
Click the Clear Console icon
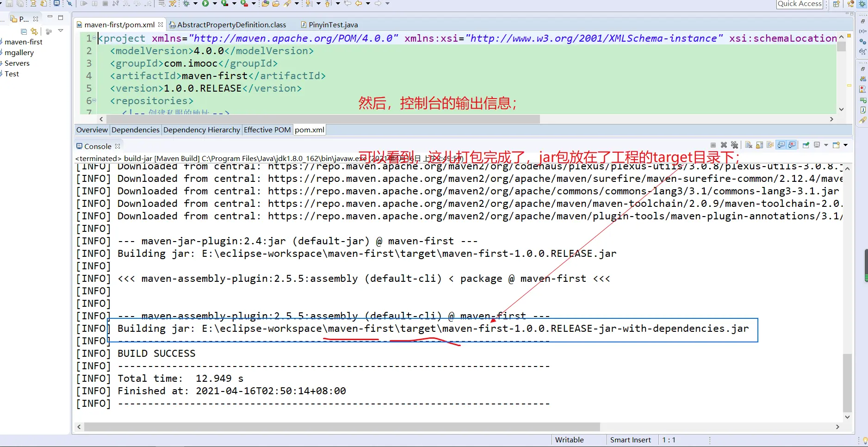click(749, 145)
